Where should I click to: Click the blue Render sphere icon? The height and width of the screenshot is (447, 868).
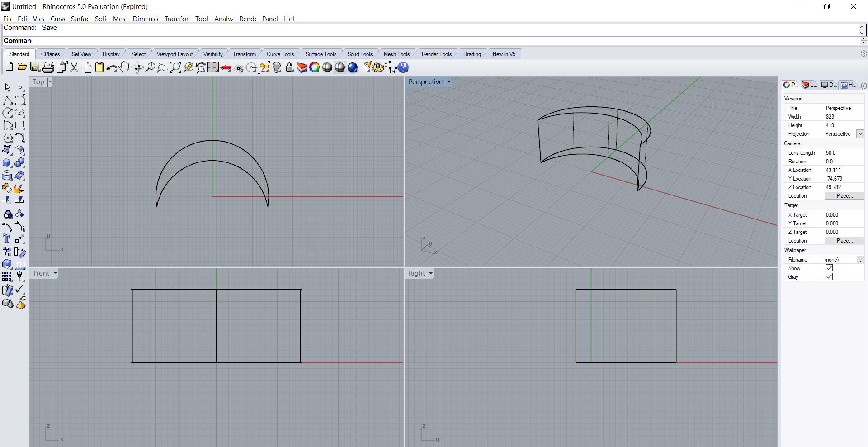pyautogui.click(x=353, y=67)
